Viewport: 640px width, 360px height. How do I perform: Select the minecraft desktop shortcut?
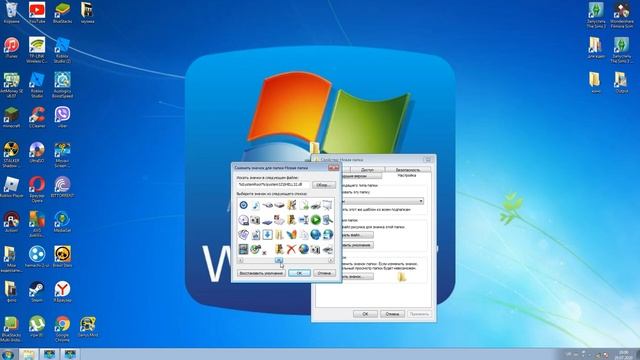(11, 118)
